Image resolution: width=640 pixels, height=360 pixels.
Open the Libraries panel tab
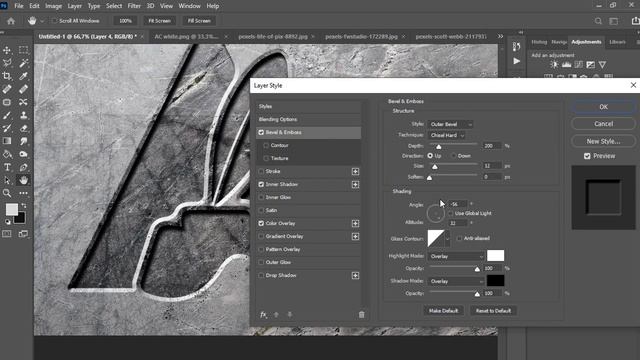pyautogui.click(x=617, y=42)
